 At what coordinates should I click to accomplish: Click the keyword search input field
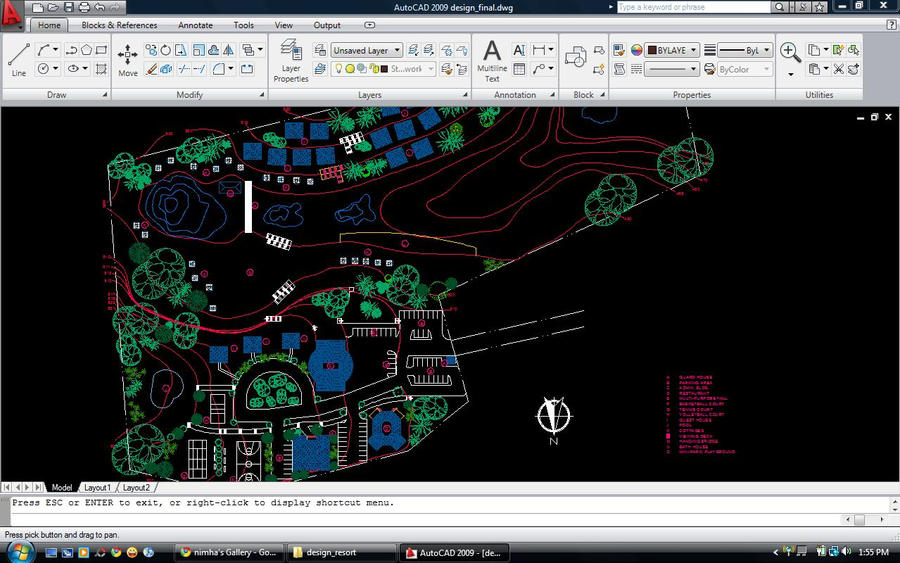[693, 7]
